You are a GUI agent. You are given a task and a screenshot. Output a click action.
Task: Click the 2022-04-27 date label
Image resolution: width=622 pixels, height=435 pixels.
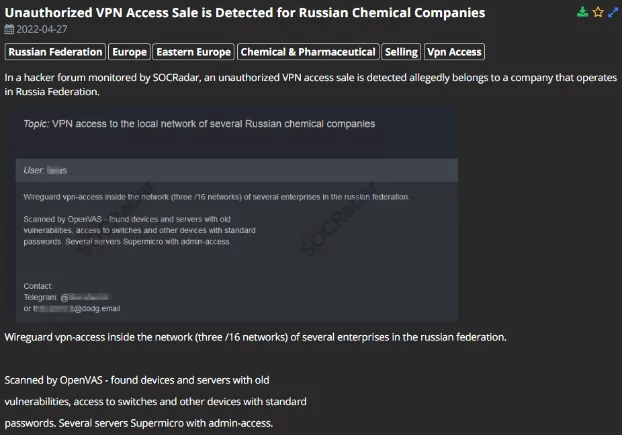[42, 29]
